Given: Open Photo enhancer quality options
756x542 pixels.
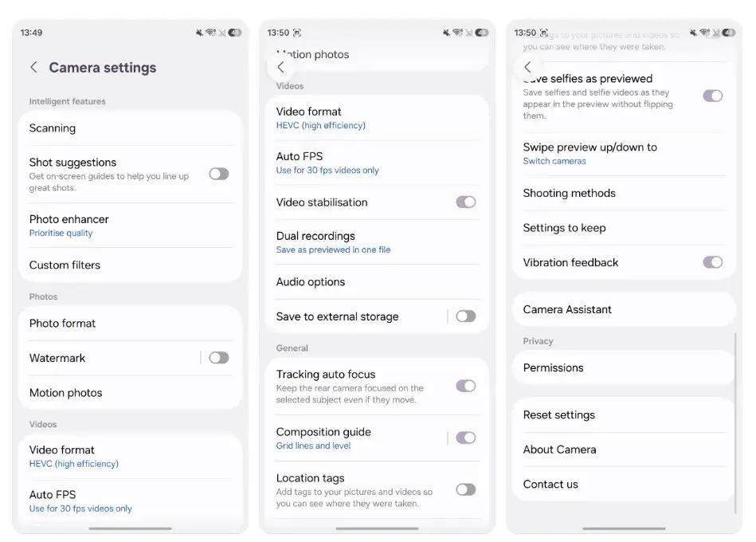Looking at the screenshot, I should [130, 226].
